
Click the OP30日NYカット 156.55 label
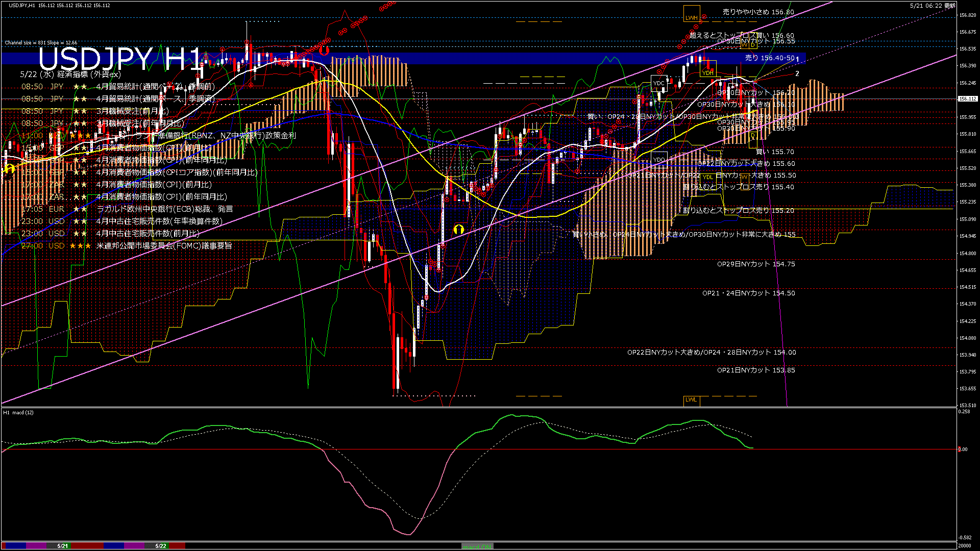pyautogui.click(x=756, y=41)
